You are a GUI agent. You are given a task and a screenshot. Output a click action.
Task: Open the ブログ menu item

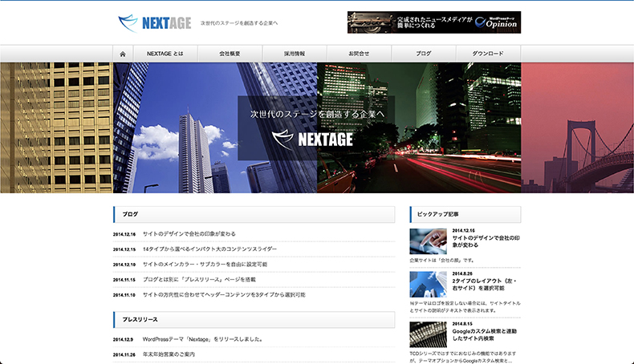click(424, 54)
